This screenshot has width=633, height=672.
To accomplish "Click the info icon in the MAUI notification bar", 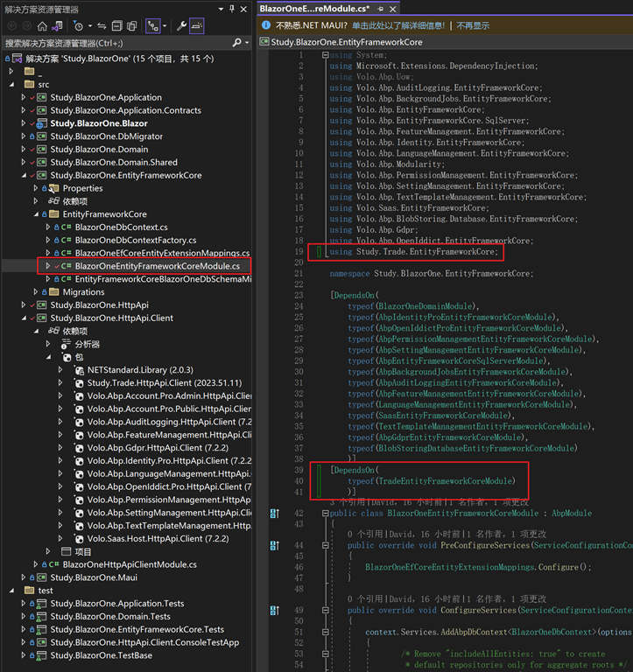I will coord(266,25).
